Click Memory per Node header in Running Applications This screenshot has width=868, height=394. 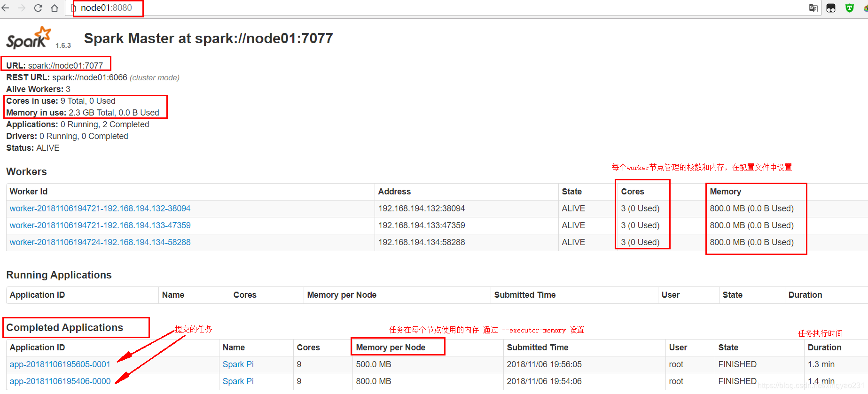point(342,295)
